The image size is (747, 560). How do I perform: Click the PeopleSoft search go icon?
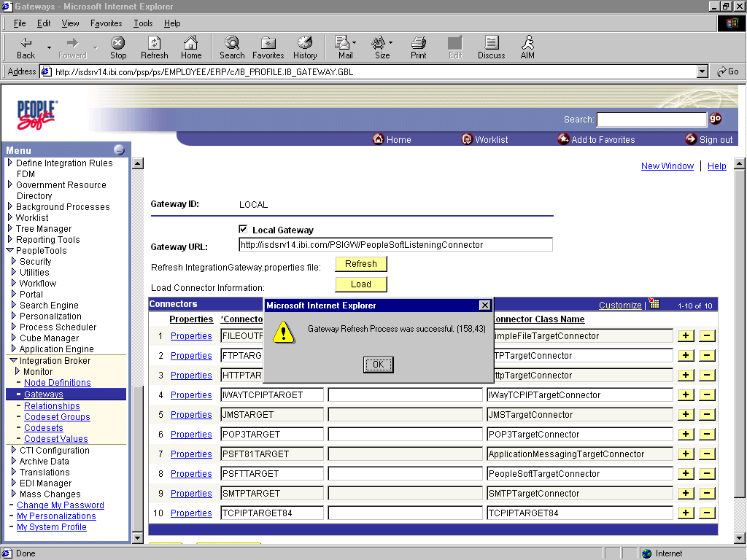coord(716,119)
